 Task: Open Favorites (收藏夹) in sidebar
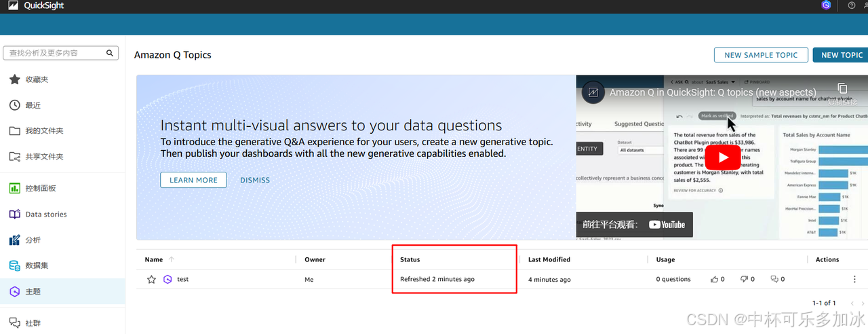click(37, 79)
